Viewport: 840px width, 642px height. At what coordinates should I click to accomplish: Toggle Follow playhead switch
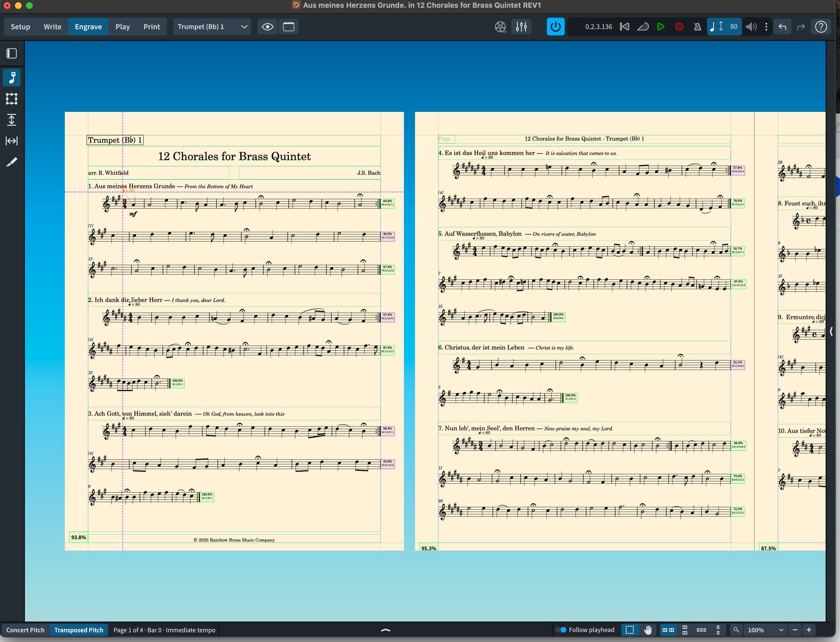(561, 630)
